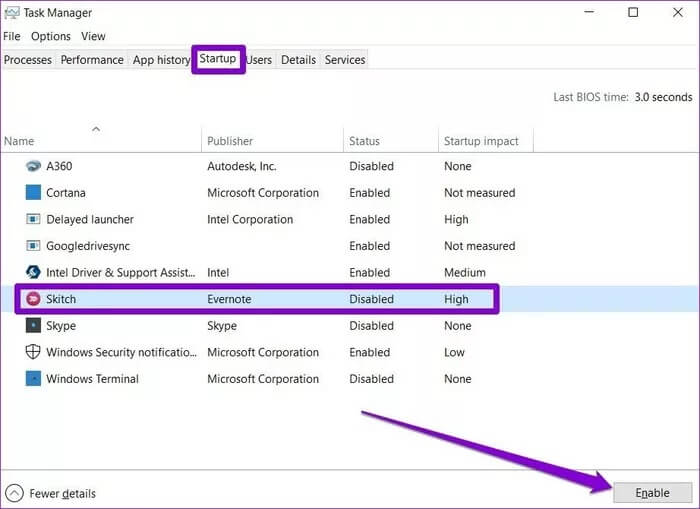Click the Medium startup impact cell

(x=465, y=272)
